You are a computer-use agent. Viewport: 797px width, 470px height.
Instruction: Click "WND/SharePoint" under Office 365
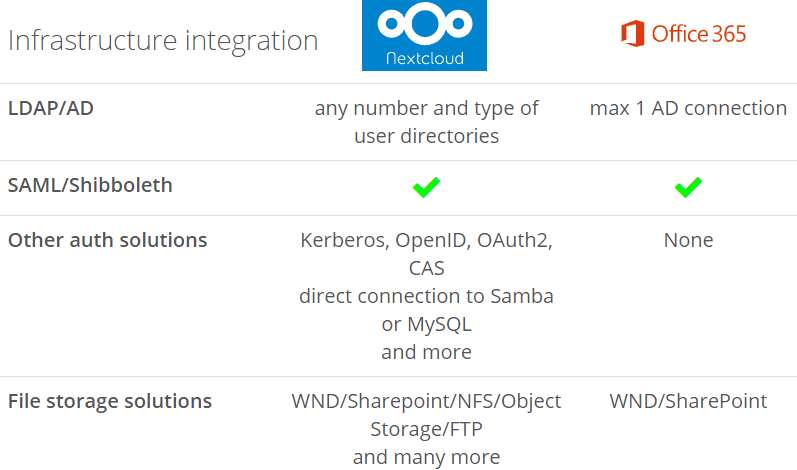coord(688,401)
